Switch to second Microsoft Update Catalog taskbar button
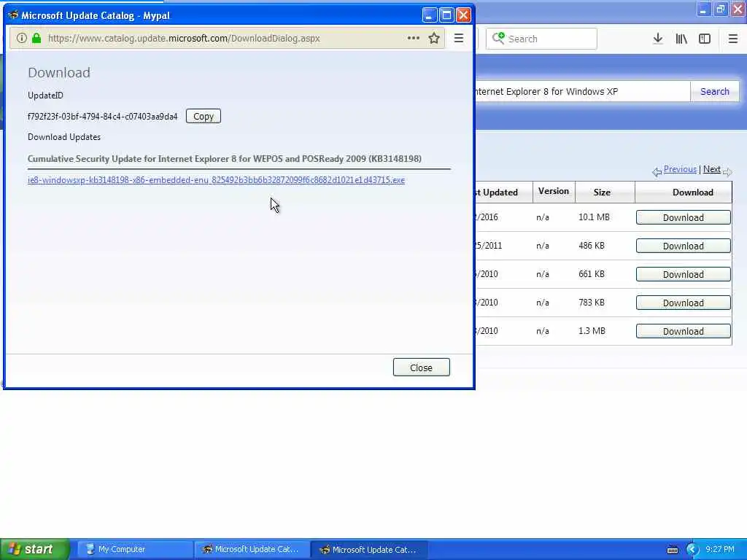Image resolution: width=747 pixels, height=560 pixels. click(369, 549)
